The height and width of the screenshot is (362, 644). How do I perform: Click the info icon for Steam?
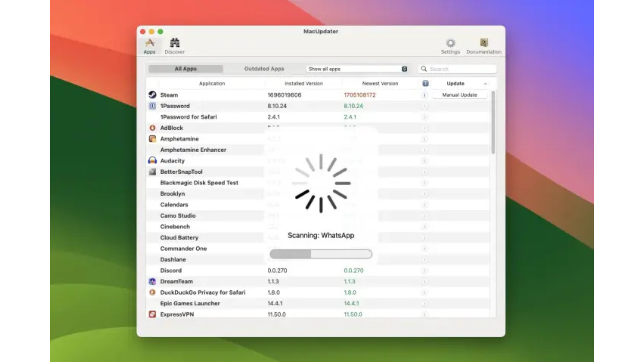(425, 95)
